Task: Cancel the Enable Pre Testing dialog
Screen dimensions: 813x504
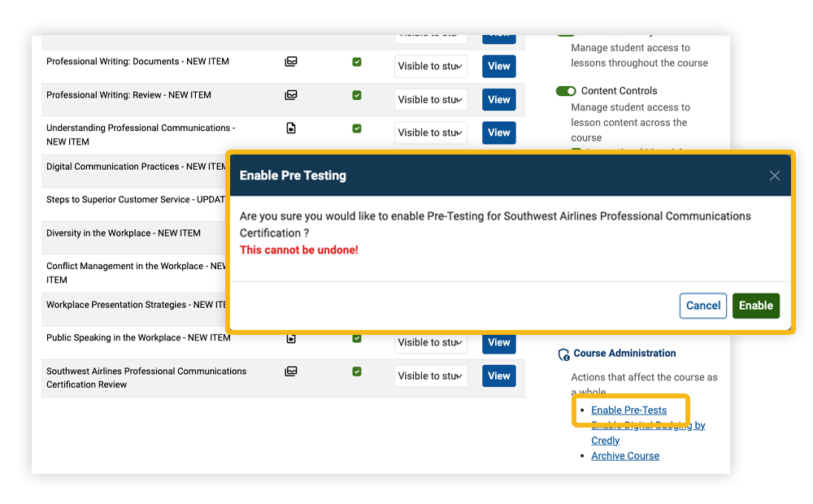Action: click(702, 306)
